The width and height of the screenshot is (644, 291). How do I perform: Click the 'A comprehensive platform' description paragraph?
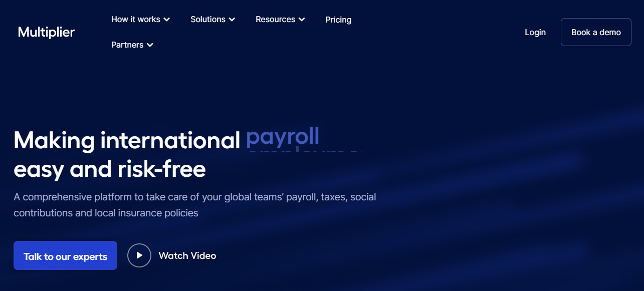[x=195, y=205]
